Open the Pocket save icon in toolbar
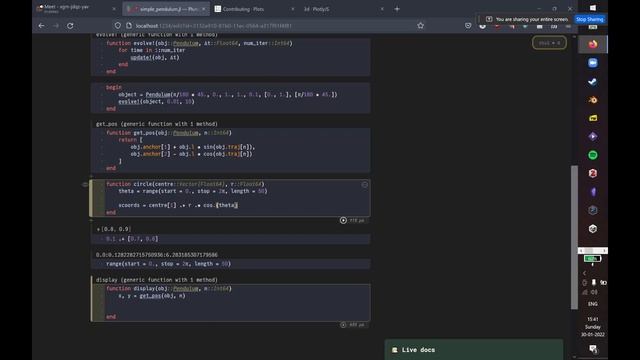The image size is (640, 360). pos(468,25)
